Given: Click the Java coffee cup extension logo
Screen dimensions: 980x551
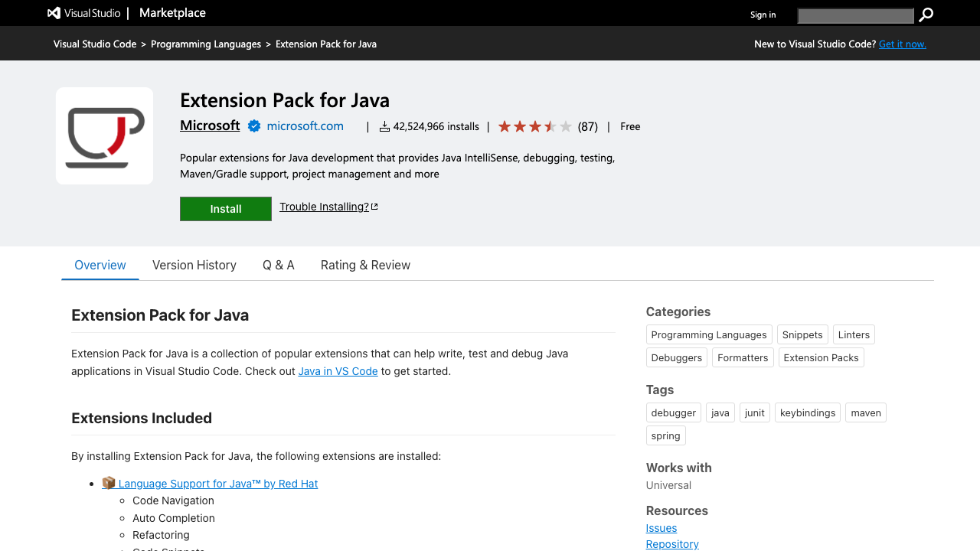Looking at the screenshot, I should click(x=105, y=136).
